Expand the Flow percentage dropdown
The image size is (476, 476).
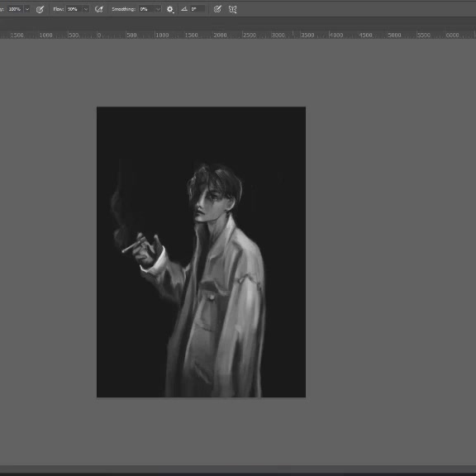(86, 9)
